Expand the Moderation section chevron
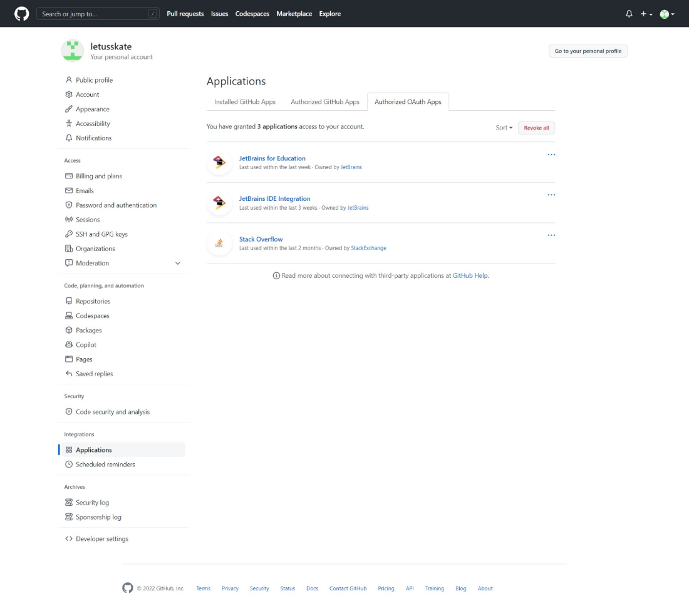The height and width of the screenshot is (616, 689). [x=177, y=264]
